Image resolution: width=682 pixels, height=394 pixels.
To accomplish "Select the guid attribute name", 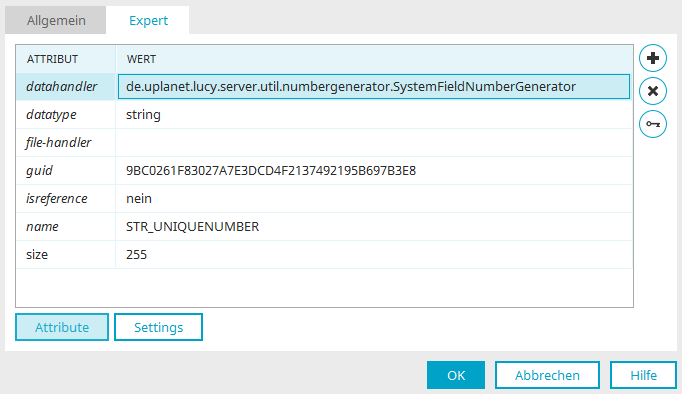I will tap(39, 170).
